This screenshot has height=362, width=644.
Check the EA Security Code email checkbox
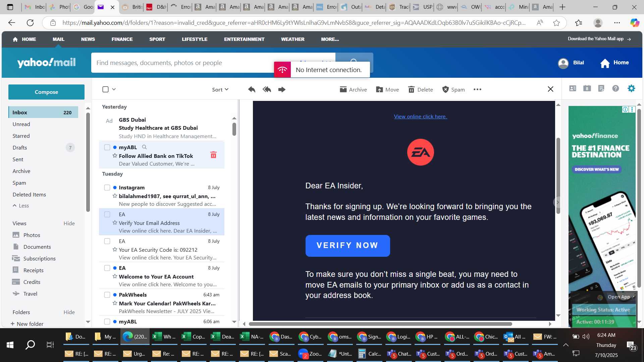pos(107,241)
